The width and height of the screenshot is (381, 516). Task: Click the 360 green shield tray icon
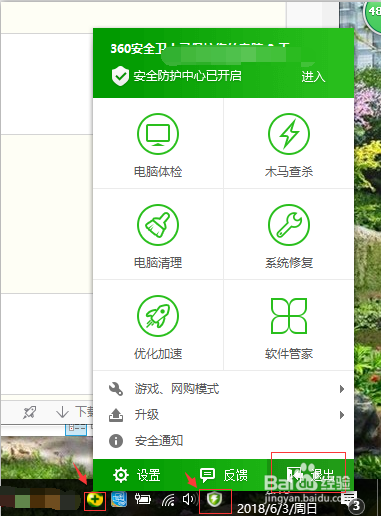tap(214, 499)
